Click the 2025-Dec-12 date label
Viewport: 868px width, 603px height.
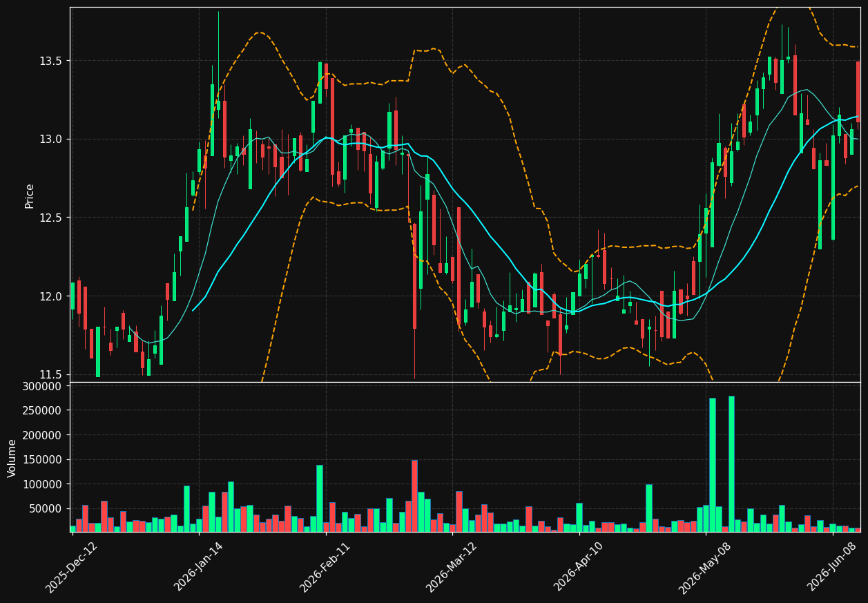coord(72,568)
